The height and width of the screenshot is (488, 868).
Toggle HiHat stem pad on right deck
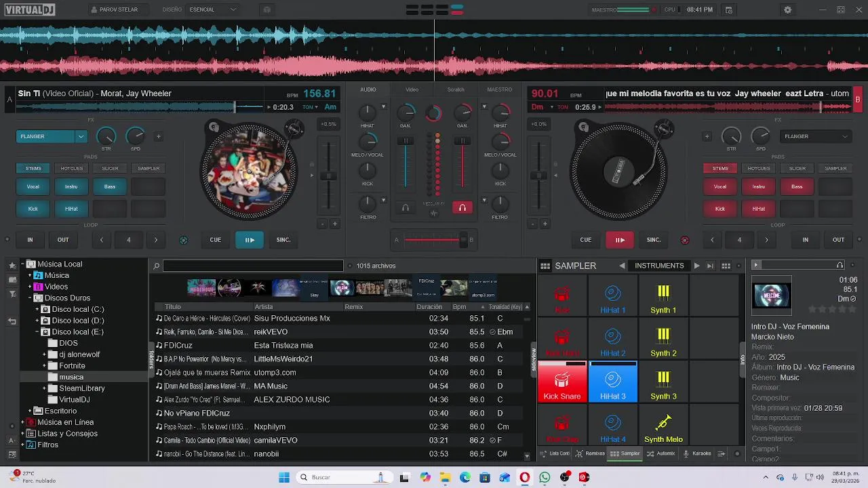point(758,209)
